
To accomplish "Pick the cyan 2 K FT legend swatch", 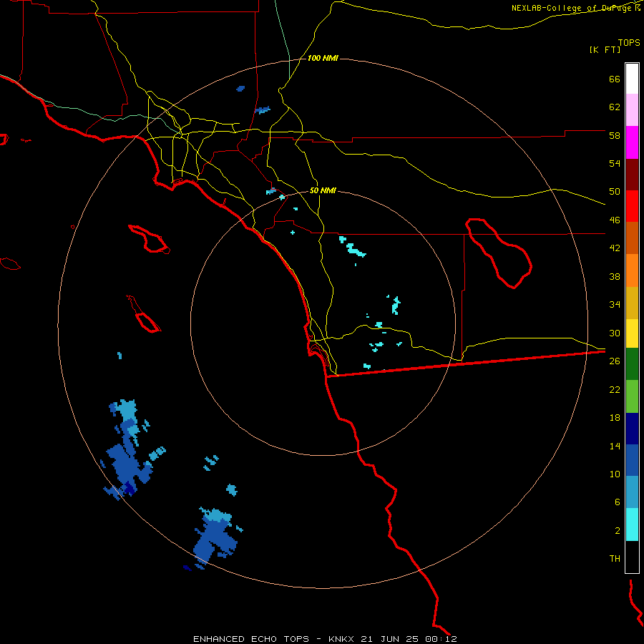I will coord(632,525).
